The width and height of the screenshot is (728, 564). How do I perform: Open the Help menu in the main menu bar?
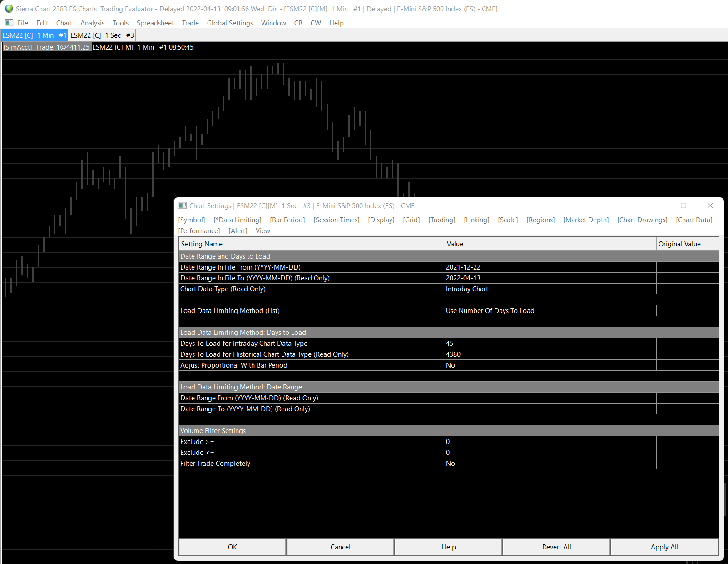pyautogui.click(x=336, y=23)
